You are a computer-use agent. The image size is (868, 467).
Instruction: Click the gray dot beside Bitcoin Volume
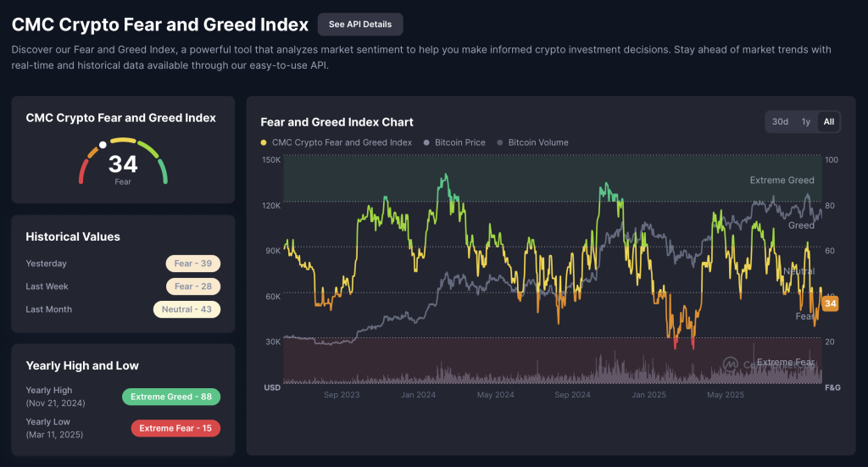(500, 142)
